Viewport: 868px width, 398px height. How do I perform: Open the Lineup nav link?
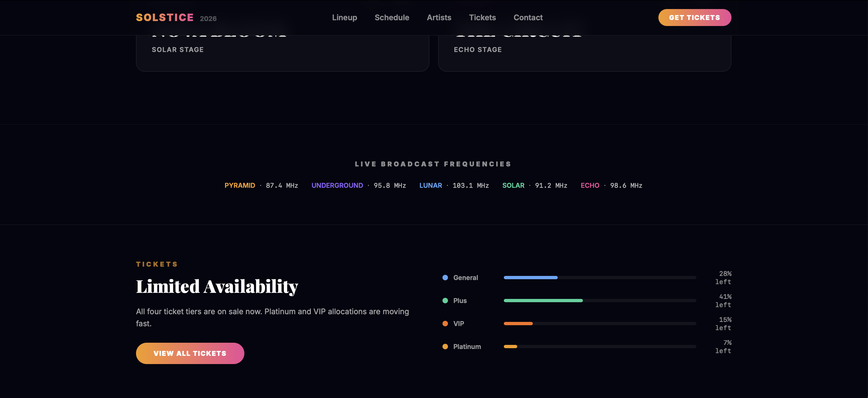pos(344,18)
